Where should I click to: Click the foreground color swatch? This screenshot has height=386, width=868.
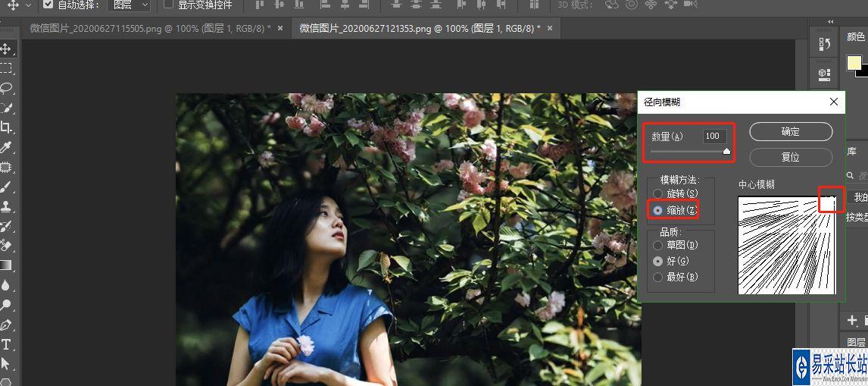point(854,63)
